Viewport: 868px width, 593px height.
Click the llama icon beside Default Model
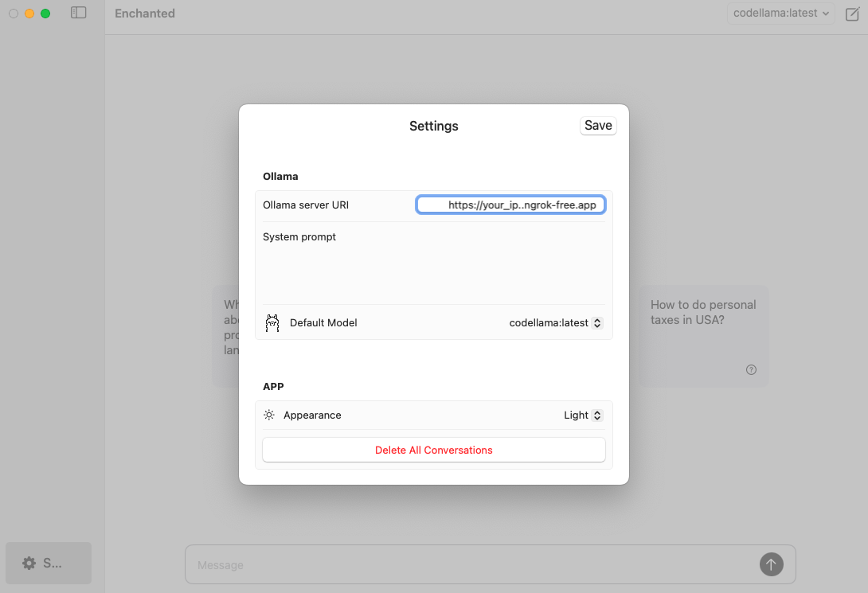tap(272, 323)
